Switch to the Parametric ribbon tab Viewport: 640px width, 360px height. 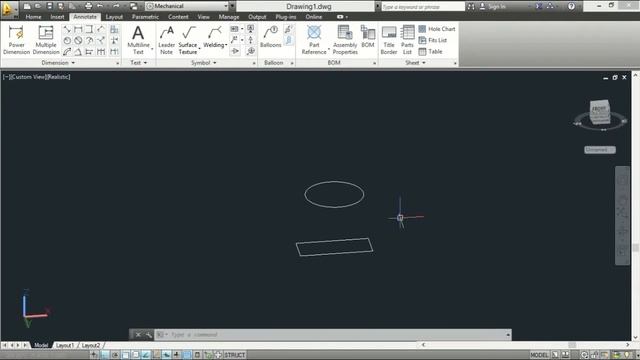click(x=145, y=17)
